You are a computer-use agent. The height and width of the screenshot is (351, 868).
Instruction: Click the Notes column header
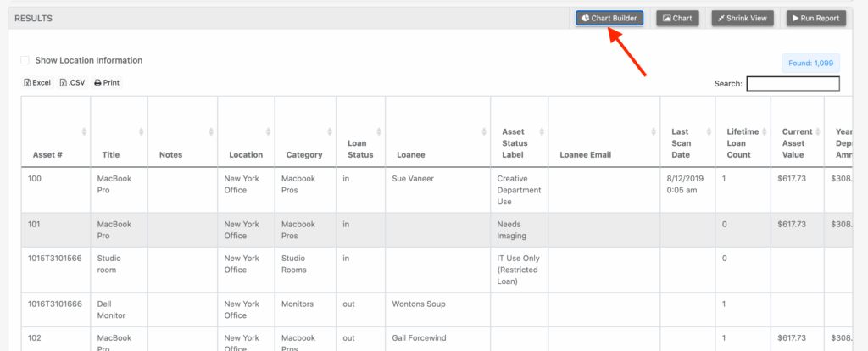[x=183, y=131]
